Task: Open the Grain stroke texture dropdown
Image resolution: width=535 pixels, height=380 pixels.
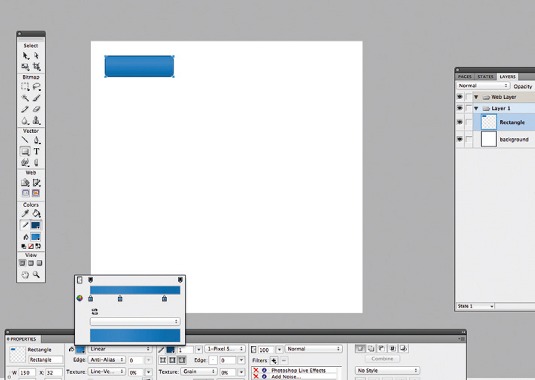Action: 199,371
